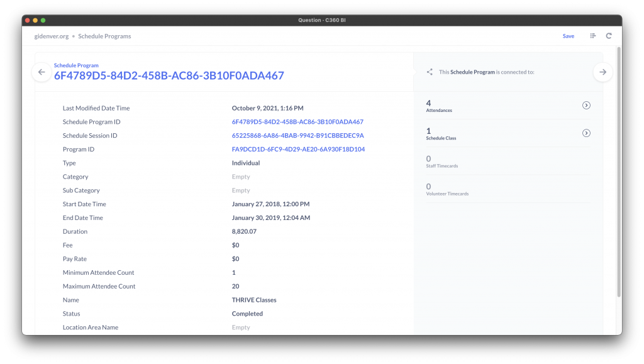
Task: Open the list view icon in header
Action: coord(592,36)
